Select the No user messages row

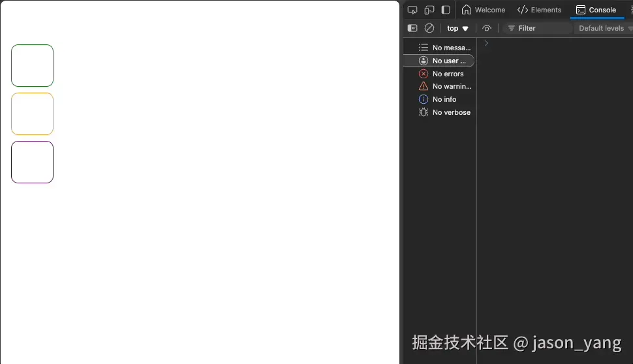pyautogui.click(x=439, y=61)
